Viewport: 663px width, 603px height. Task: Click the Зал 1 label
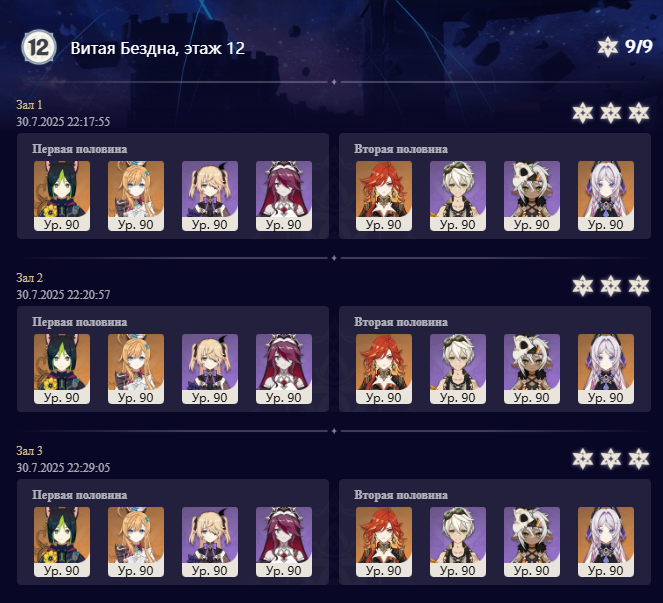point(29,104)
